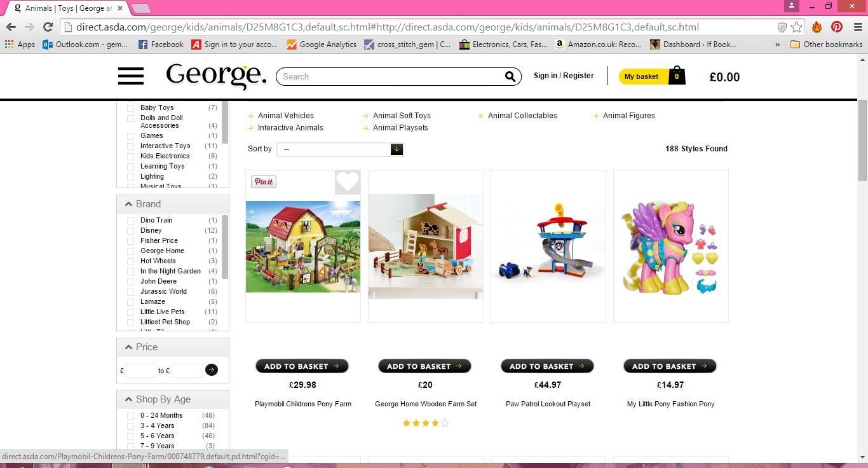Viewport: 868px width, 468px height.
Task: Click the maximum price input
Action: click(187, 371)
